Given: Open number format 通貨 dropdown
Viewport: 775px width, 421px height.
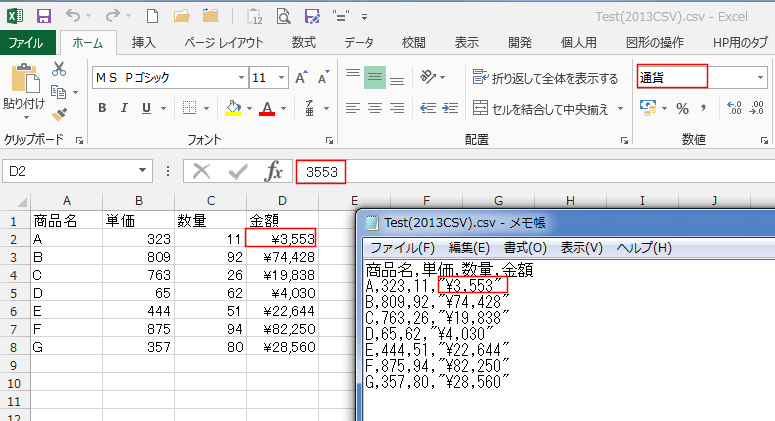Looking at the screenshot, I should coord(760,78).
